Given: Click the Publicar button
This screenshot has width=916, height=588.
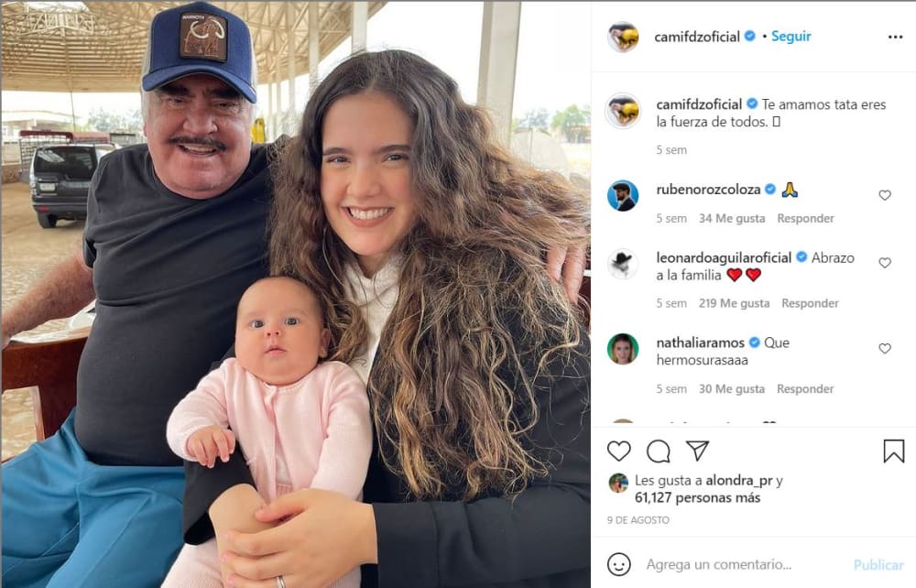Looking at the screenshot, I should point(878,564).
